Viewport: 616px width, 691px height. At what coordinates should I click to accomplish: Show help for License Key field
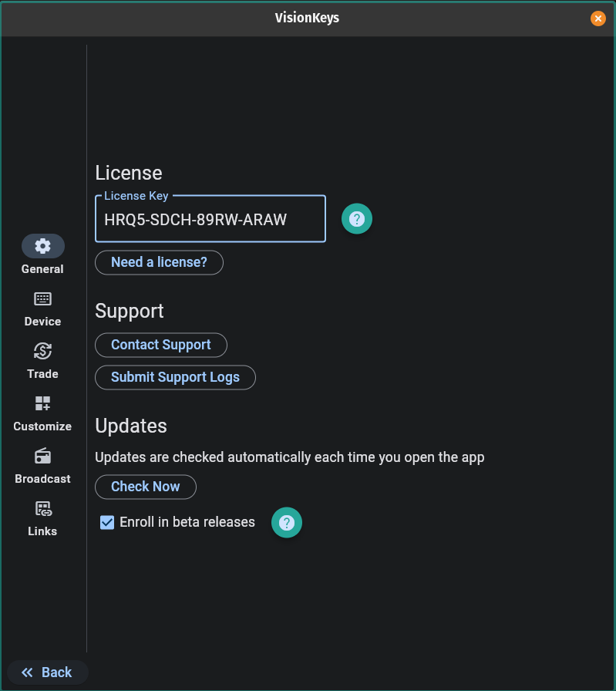357,218
